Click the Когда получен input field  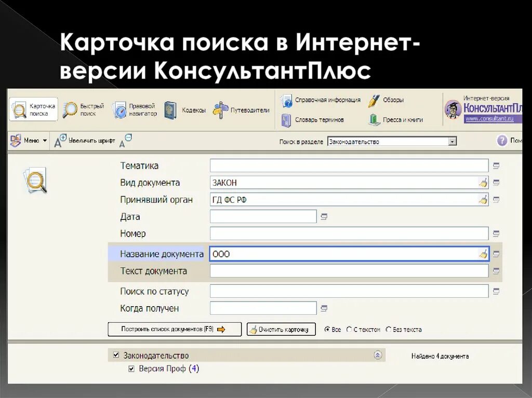(x=263, y=308)
